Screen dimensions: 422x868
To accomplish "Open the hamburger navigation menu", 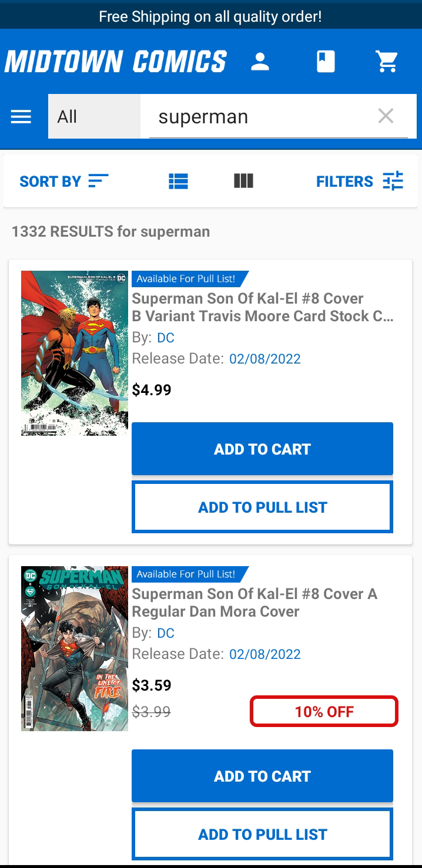I will click(x=21, y=117).
